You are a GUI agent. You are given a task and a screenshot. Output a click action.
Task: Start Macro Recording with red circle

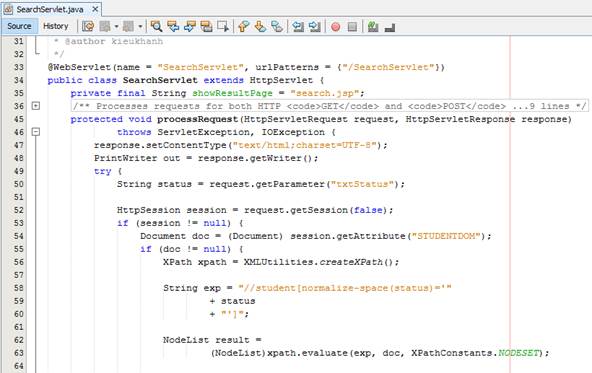(x=336, y=27)
